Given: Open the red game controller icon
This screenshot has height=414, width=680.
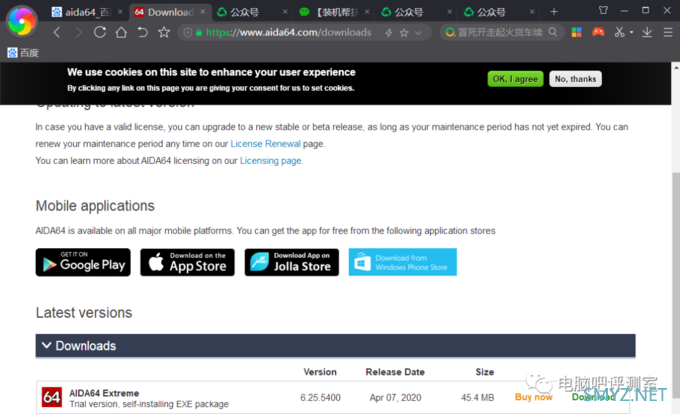Looking at the screenshot, I should point(598,32).
